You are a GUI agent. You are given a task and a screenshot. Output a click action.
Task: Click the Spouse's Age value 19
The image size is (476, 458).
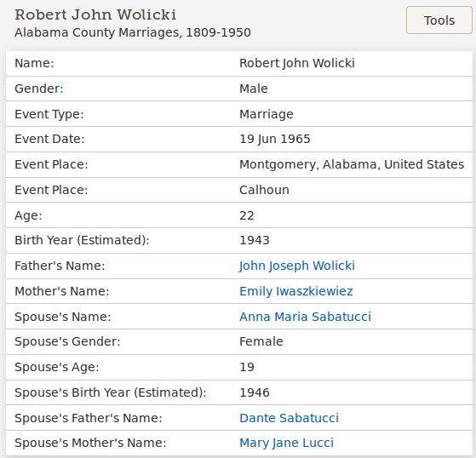[246, 367]
